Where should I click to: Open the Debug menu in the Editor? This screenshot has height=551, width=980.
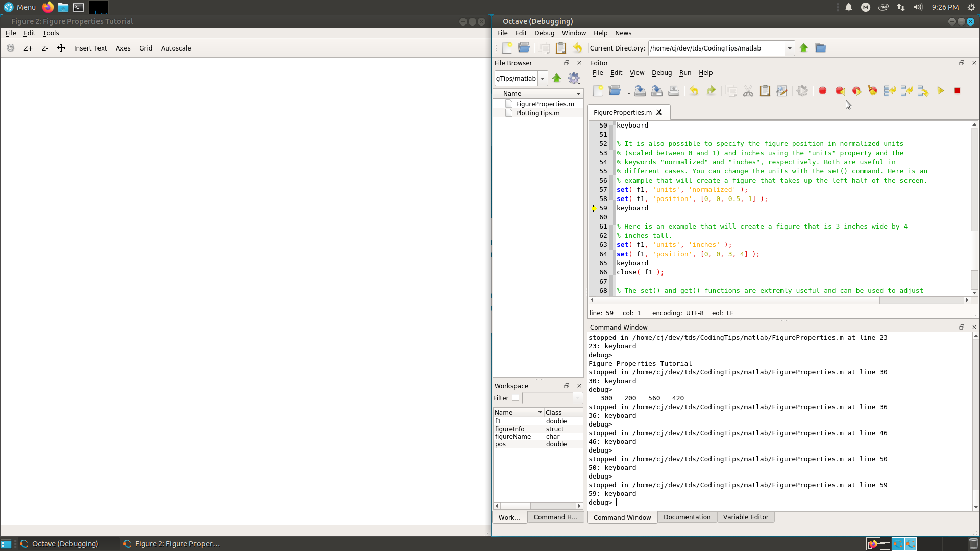[x=661, y=72]
